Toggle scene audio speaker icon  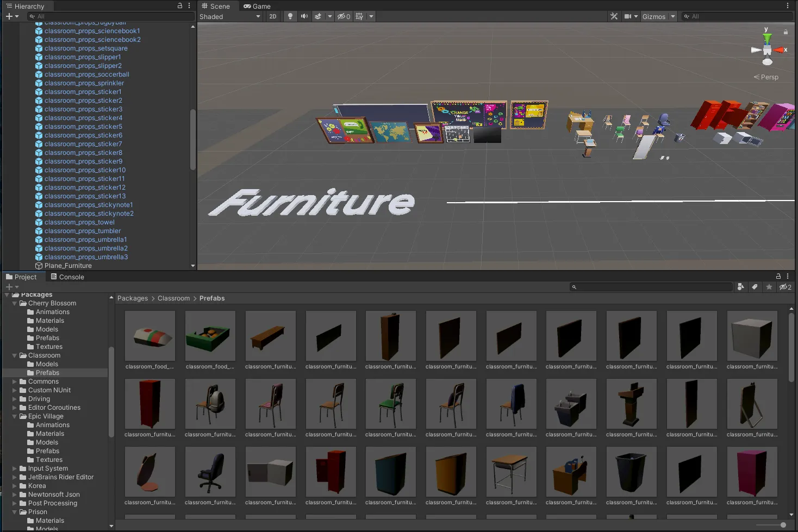[304, 16]
